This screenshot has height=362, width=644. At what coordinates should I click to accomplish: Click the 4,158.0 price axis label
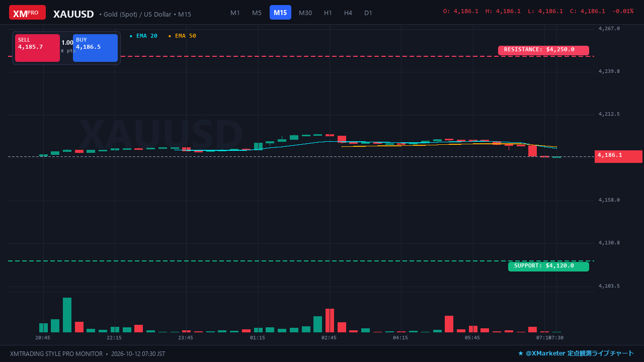(x=609, y=200)
